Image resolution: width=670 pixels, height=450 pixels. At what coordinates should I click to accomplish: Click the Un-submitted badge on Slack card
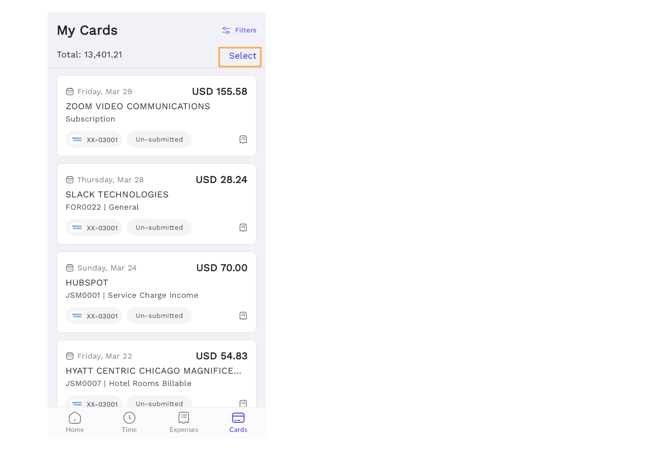[159, 228]
